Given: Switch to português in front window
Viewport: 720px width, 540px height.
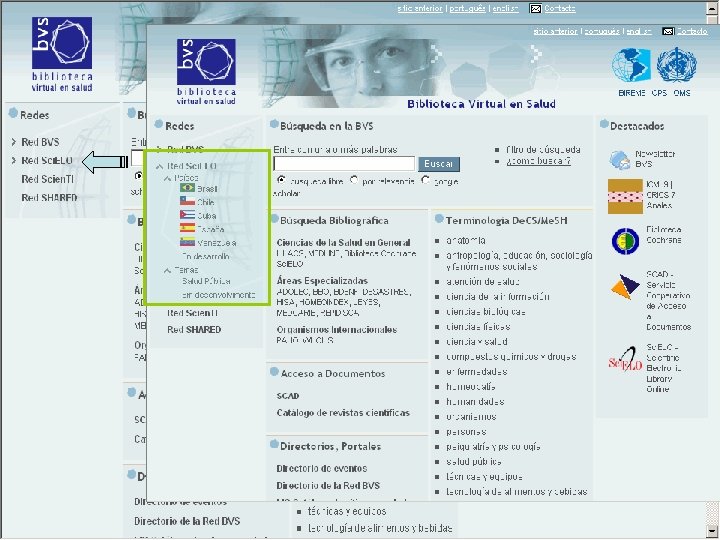Looking at the screenshot, I should (602, 31).
